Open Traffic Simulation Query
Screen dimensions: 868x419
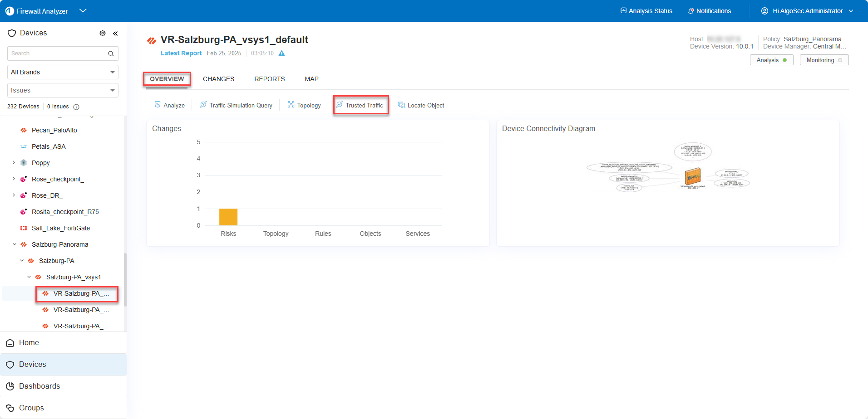coord(236,105)
